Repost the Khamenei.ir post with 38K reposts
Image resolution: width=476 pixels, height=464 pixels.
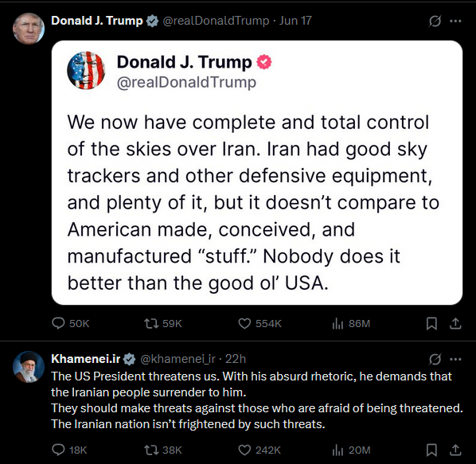point(162,450)
